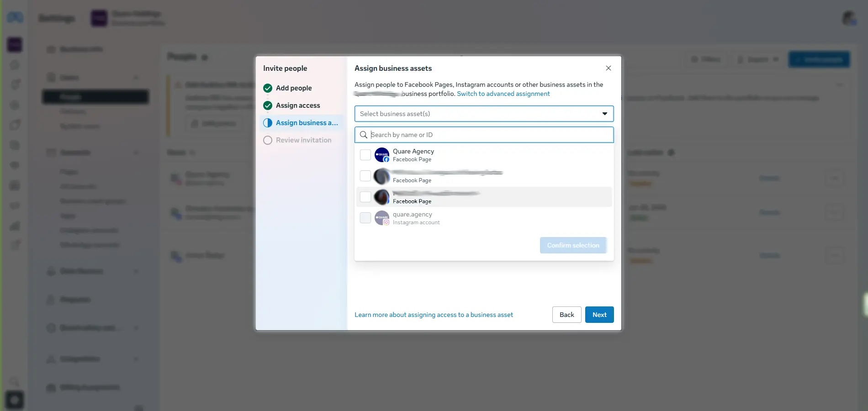Open the Select business asset(s) dropdown
Viewport: 868px width, 411px height.
pyautogui.click(x=484, y=114)
